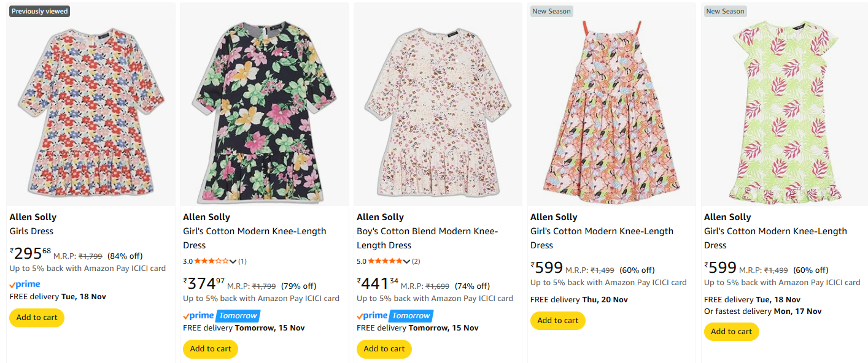Add the ₹295 Girls Dress to cart

(x=37, y=318)
